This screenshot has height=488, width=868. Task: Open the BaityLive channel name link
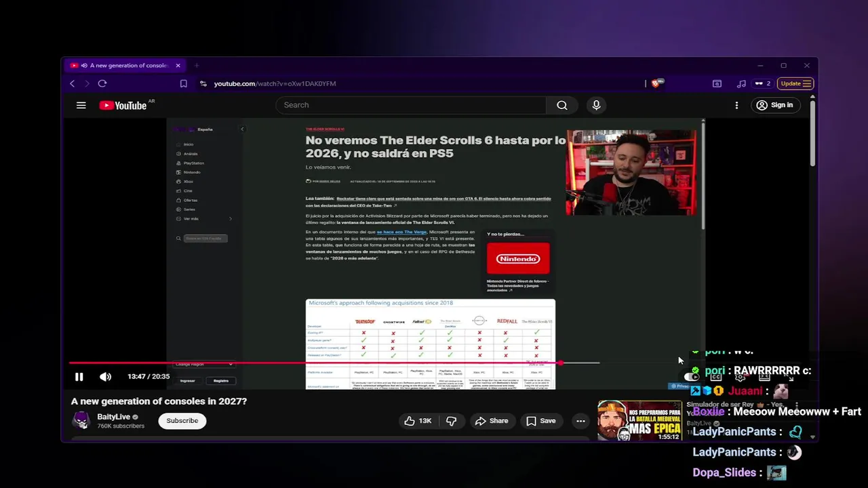tap(113, 417)
